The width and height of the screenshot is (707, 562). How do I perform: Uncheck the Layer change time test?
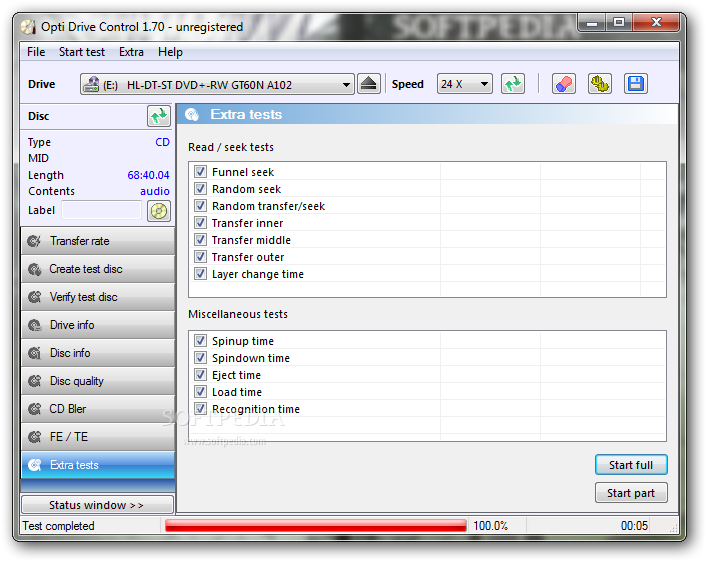pyautogui.click(x=200, y=274)
